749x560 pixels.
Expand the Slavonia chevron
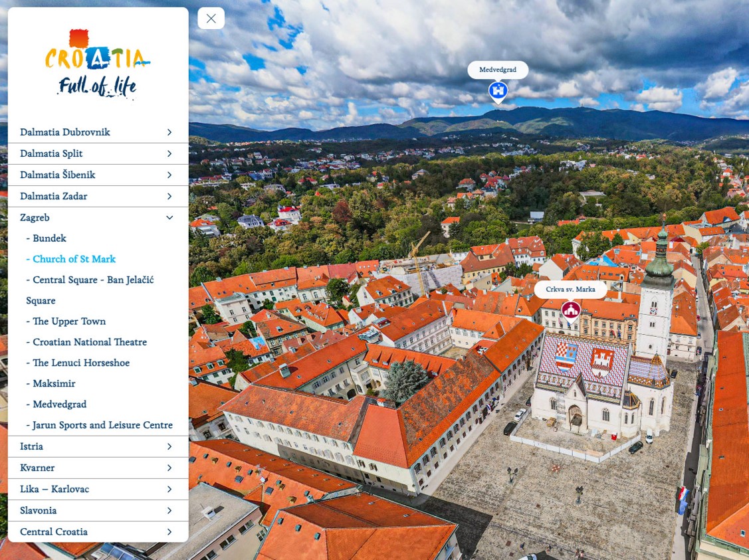tap(169, 511)
